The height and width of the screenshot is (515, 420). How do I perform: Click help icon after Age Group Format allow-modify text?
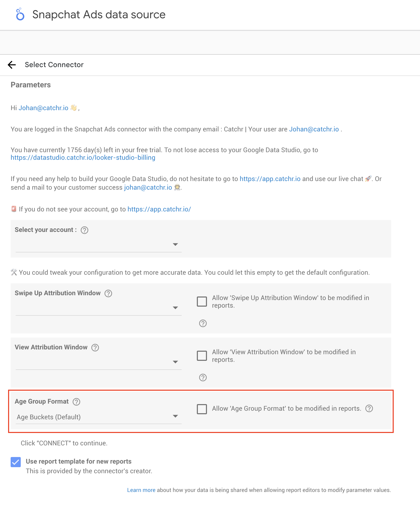(x=369, y=408)
